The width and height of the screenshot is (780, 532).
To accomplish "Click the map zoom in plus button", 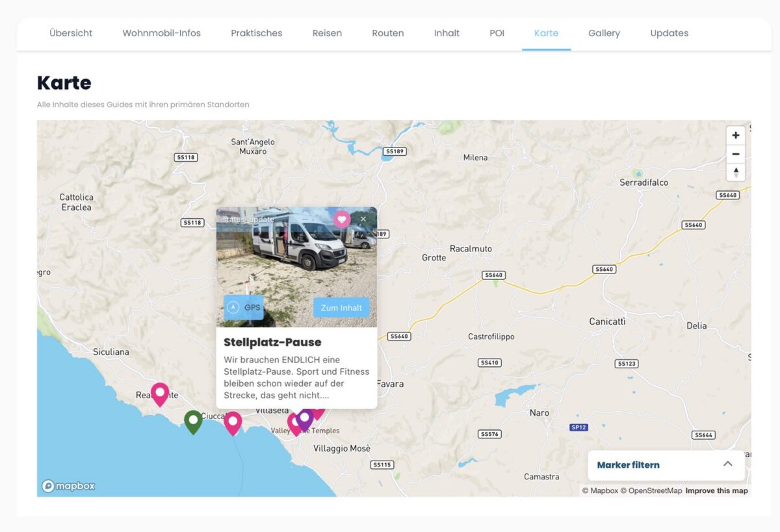I will (x=735, y=136).
